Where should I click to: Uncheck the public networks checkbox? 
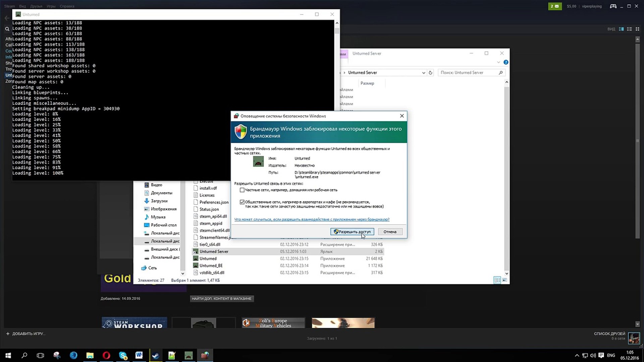pyautogui.click(x=242, y=202)
